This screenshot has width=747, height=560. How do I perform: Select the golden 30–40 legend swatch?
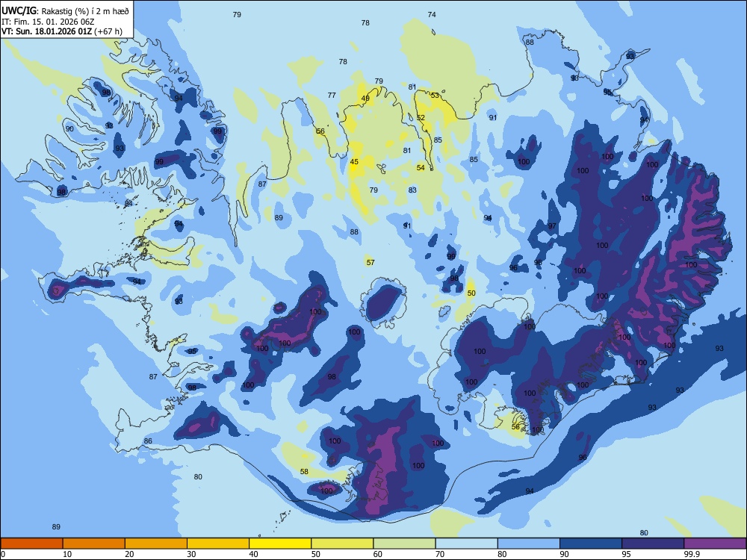click(x=218, y=544)
